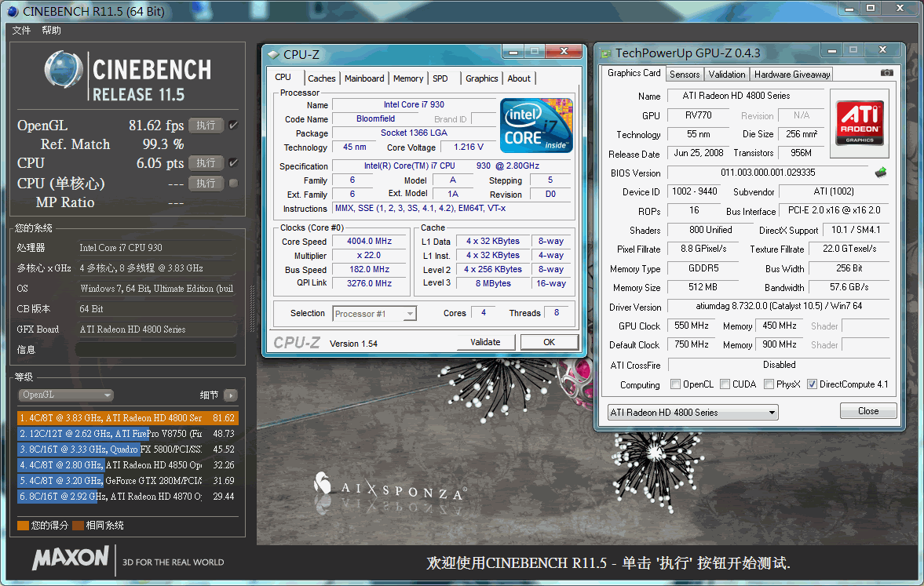Click the details arrow icon next to 细节
This screenshot has width=924, height=586.
231,395
